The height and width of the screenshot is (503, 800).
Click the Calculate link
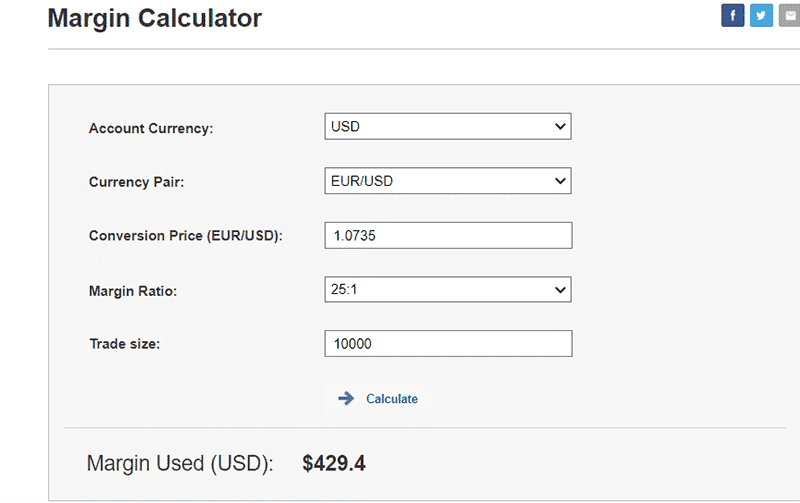[x=391, y=399]
